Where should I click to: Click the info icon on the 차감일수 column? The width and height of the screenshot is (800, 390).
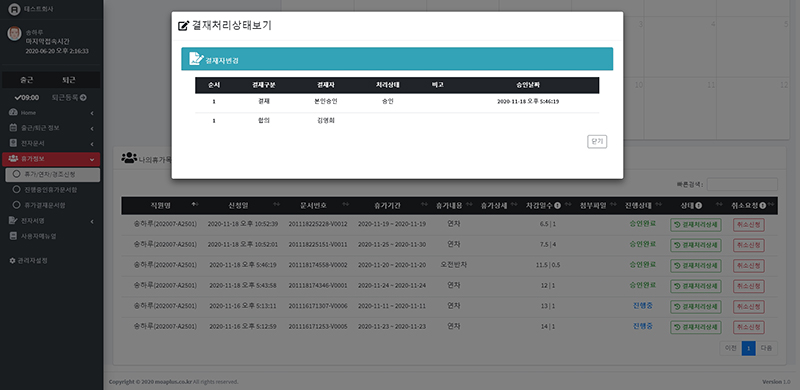(x=558, y=205)
